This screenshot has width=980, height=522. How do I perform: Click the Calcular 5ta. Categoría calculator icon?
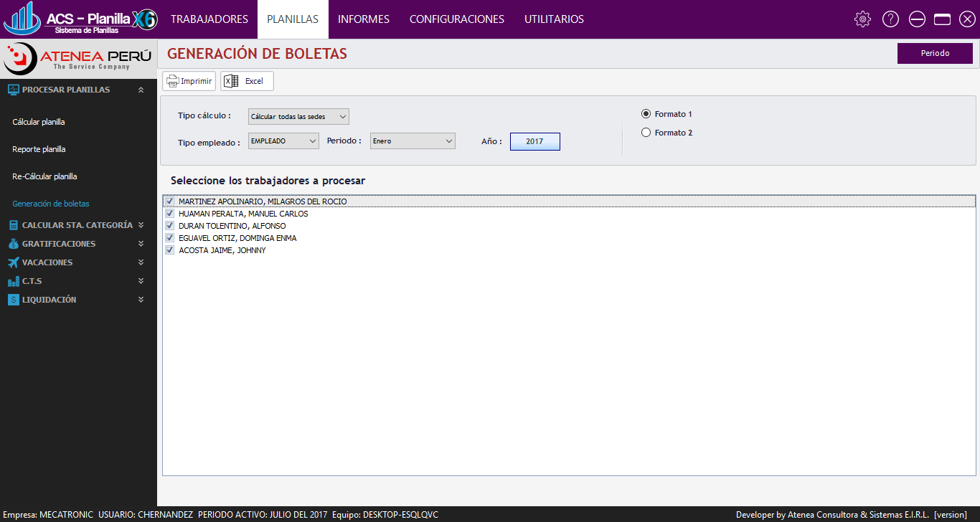coord(13,225)
